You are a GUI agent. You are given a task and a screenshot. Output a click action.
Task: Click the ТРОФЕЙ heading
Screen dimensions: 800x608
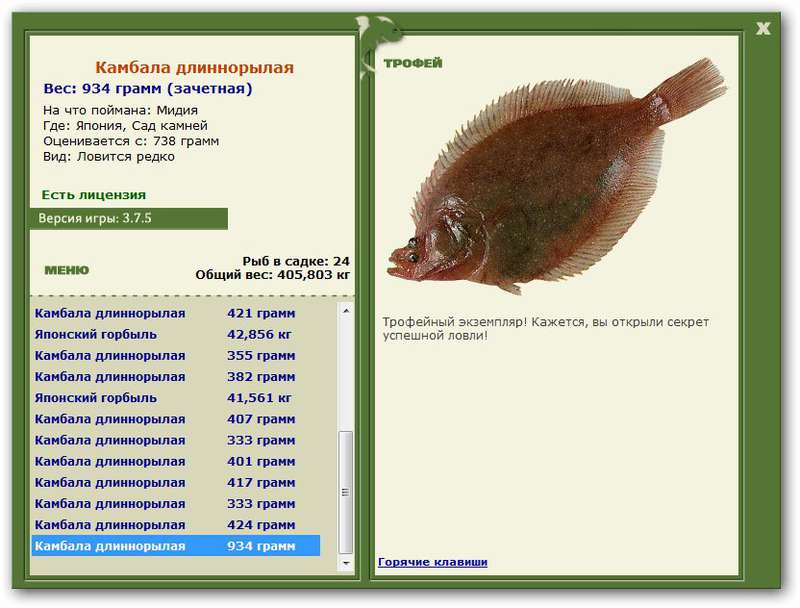[412, 64]
